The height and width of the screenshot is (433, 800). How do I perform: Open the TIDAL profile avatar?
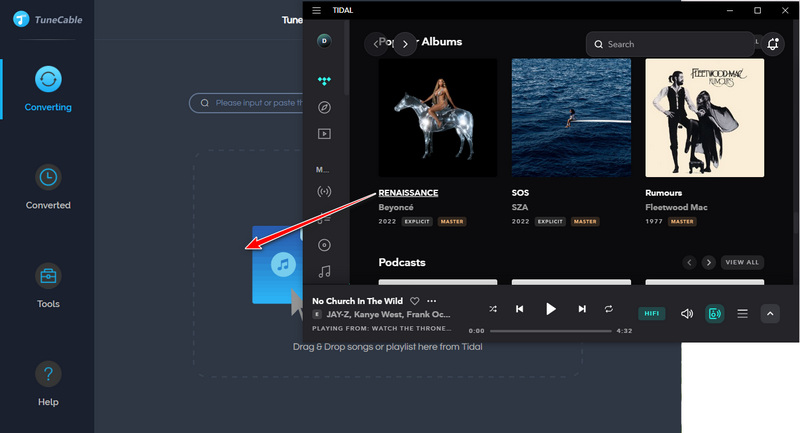point(324,41)
